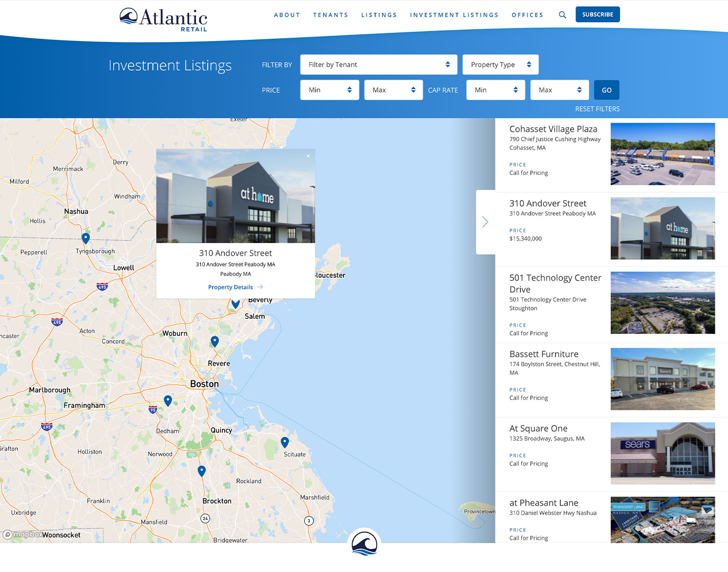
Task: Click '310 Daniel Webster Hwy Nashua' address
Action: 553,513
